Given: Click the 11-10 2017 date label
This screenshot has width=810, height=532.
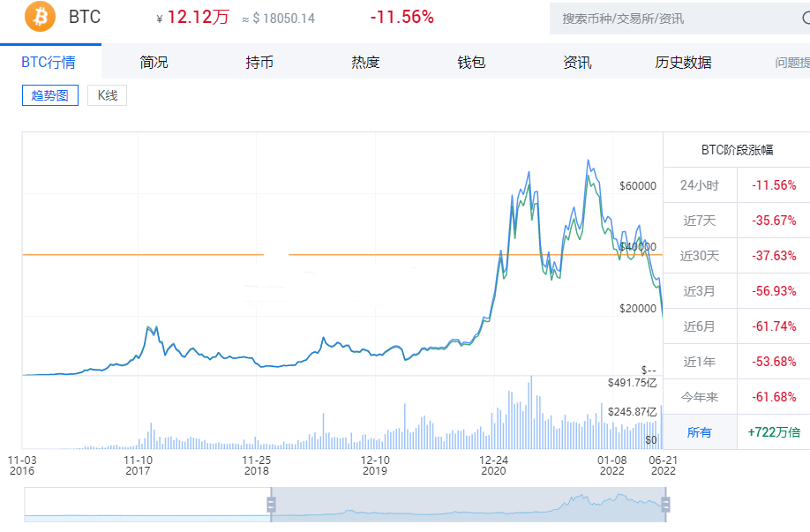Looking at the screenshot, I should [x=138, y=465].
